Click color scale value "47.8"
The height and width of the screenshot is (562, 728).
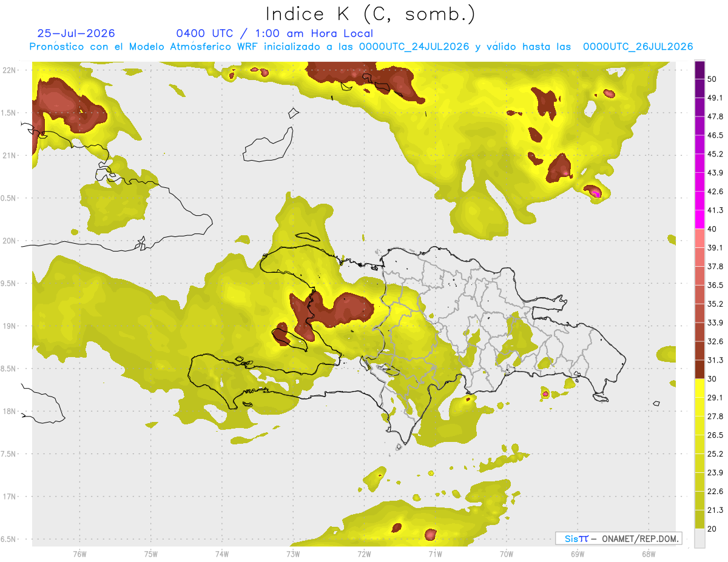pyautogui.click(x=715, y=116)
